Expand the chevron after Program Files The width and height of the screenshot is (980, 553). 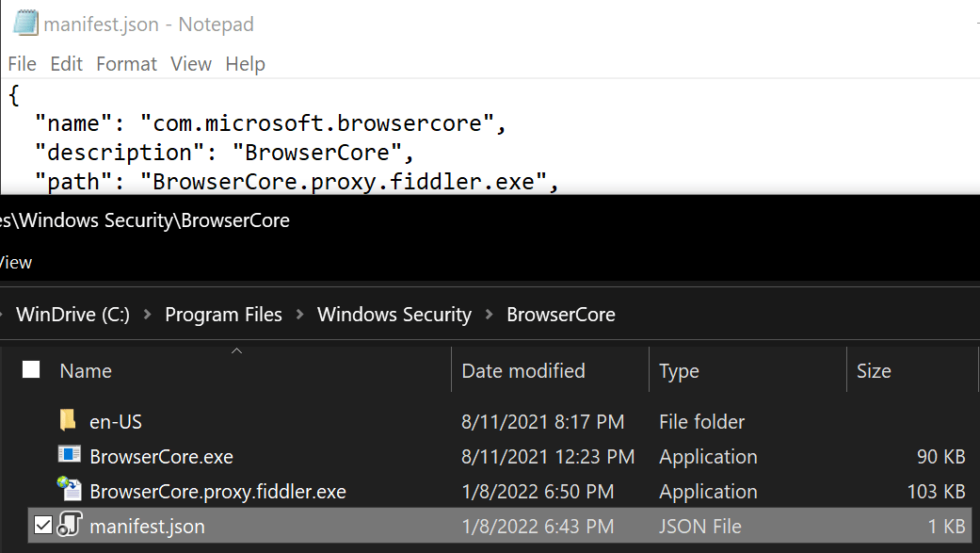point(300,315)
